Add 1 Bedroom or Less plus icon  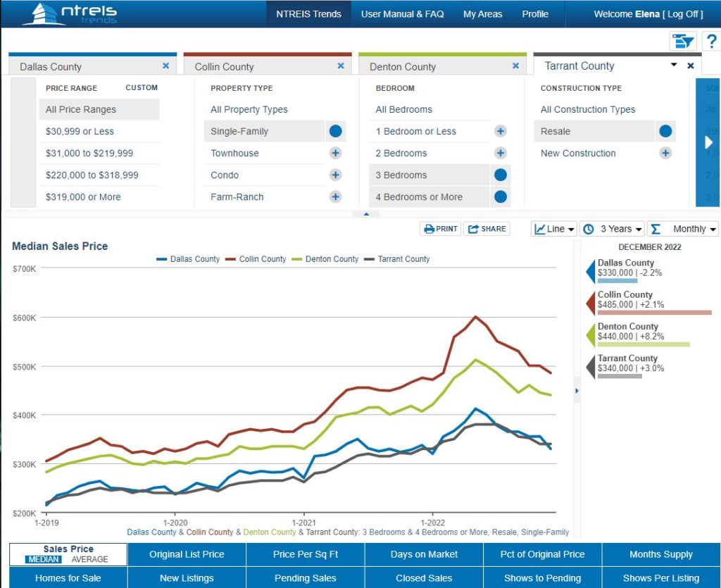pyautogui.click(x=501, y=131)
